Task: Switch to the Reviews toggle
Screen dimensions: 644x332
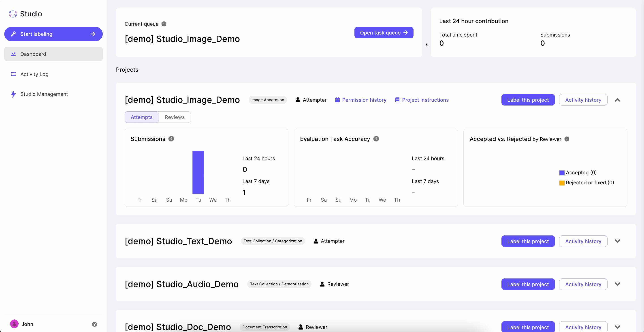Action: 175,117
